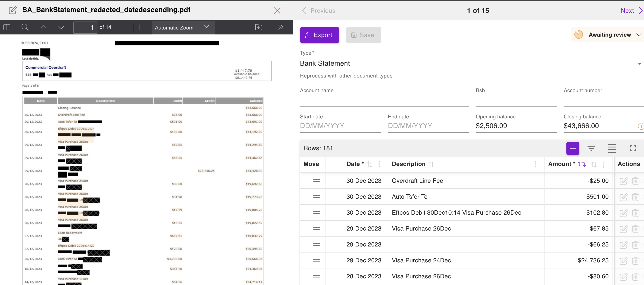Delete the -$67.85 Visa Purchase row
Screen dimensions: 644x285
(x=635, y=229)
